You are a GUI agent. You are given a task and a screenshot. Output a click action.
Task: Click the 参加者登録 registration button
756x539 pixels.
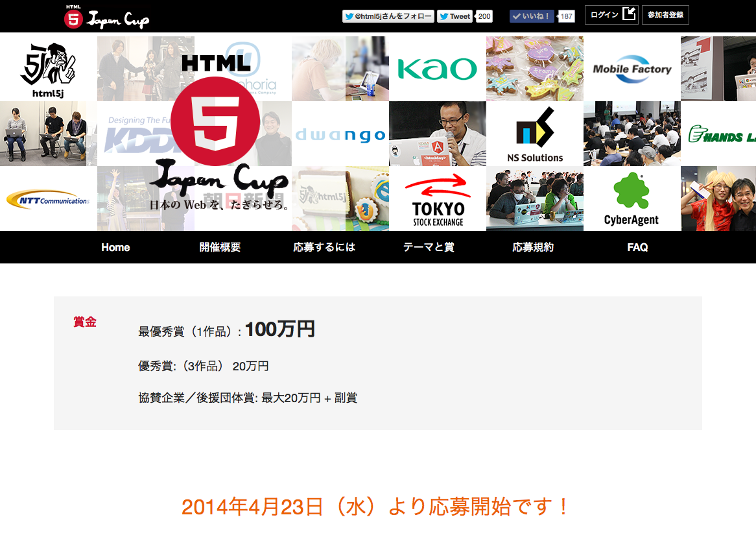pos(665,15)
